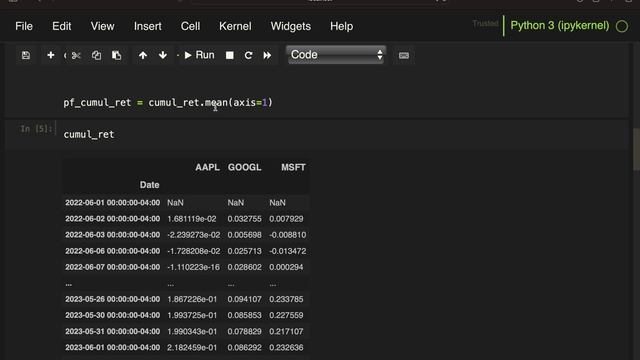The height and width of the screenshot is (360, 640).
Task: Select the 2022-06-02 row label
Action: point(113,219)
